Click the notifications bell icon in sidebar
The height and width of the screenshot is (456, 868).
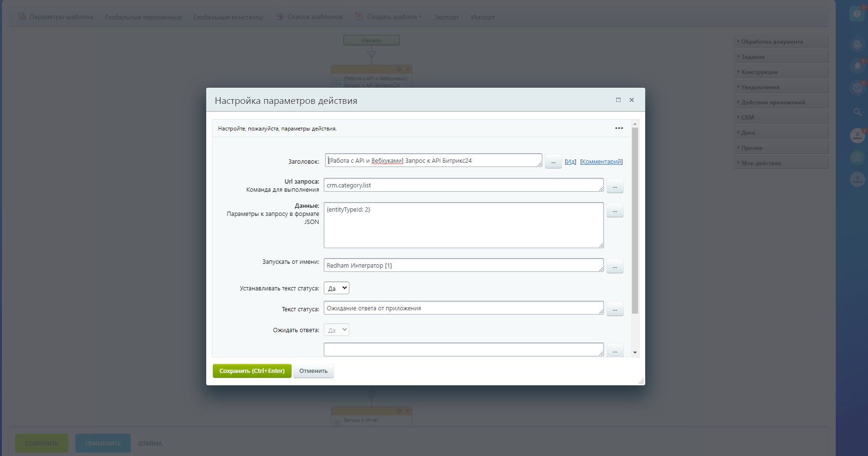point(857,66)
